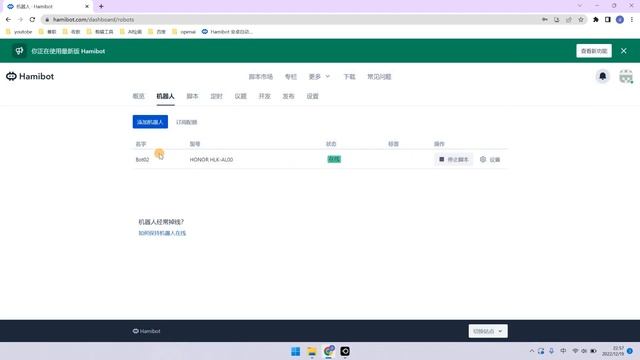Click the subscription quota link beside 添加机器人

(x=187, y=122)
